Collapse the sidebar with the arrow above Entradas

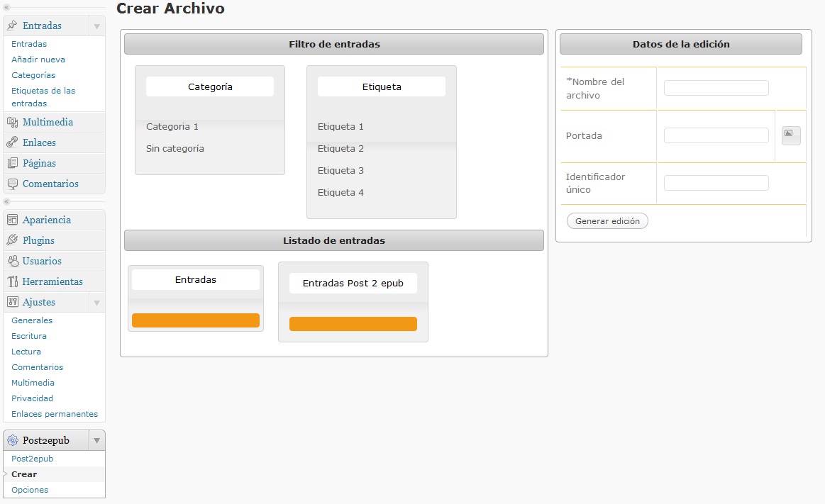coord(6,7)
